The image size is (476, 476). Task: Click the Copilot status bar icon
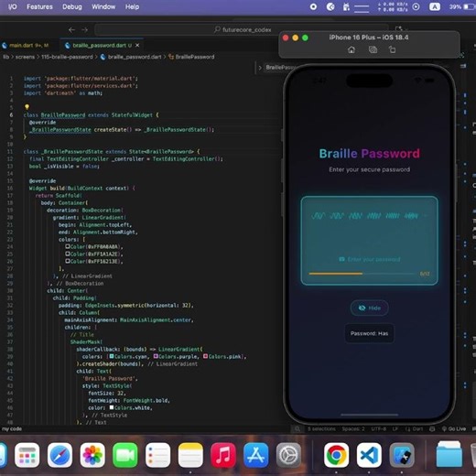[432, 429]
